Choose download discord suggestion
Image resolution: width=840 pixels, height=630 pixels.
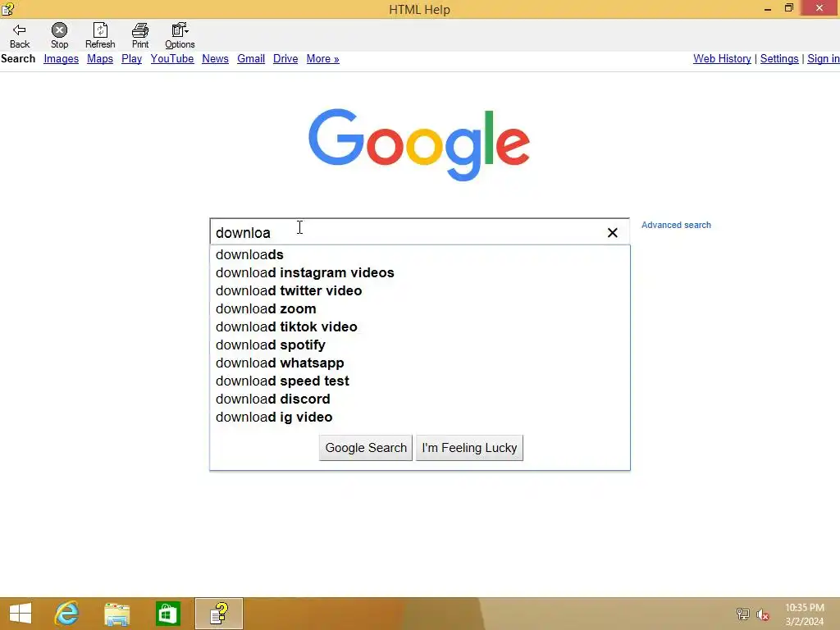(x=420, y=399)
